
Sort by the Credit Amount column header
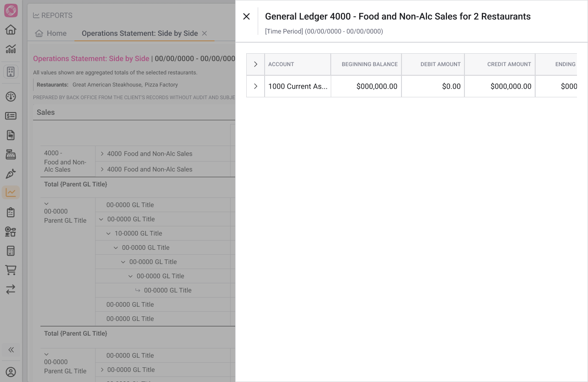coord(500,64)
